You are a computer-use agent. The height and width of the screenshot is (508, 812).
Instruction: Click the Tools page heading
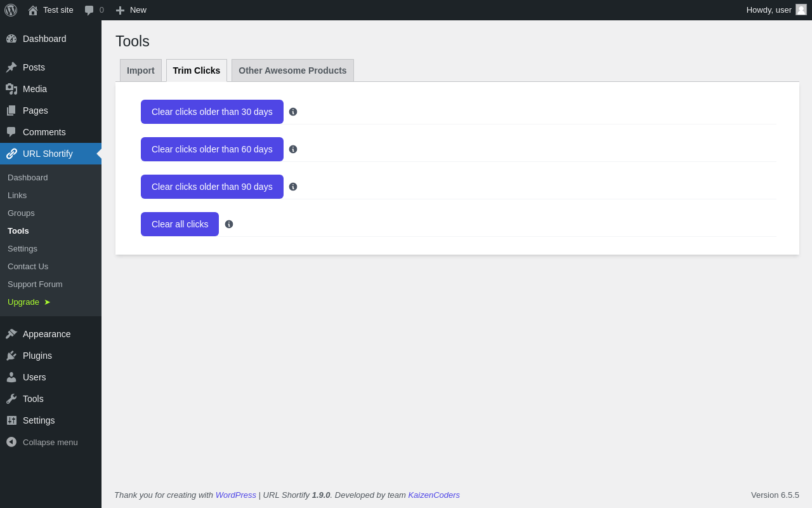tap(133, 41)
